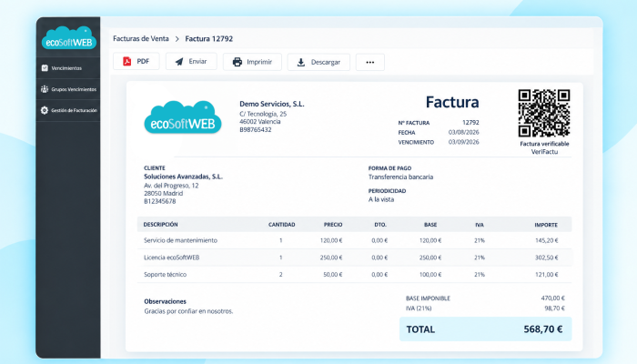Click the DESCRIPCIÓN column header
The width and height of the screenshot is (637, 364).
(x=160, y=224)
